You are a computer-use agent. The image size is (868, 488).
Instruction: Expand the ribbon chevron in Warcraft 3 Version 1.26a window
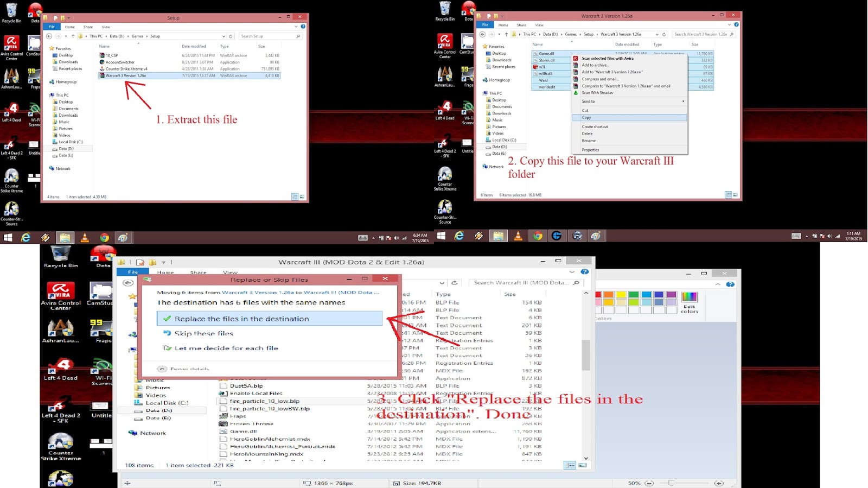(x=729, y=24)
